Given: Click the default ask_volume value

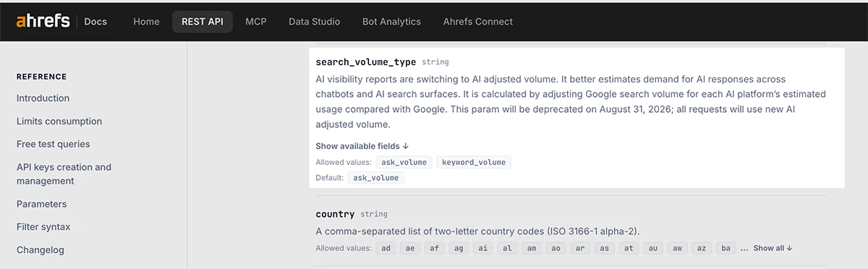Looking at the screenshot, I should (376, 177).
